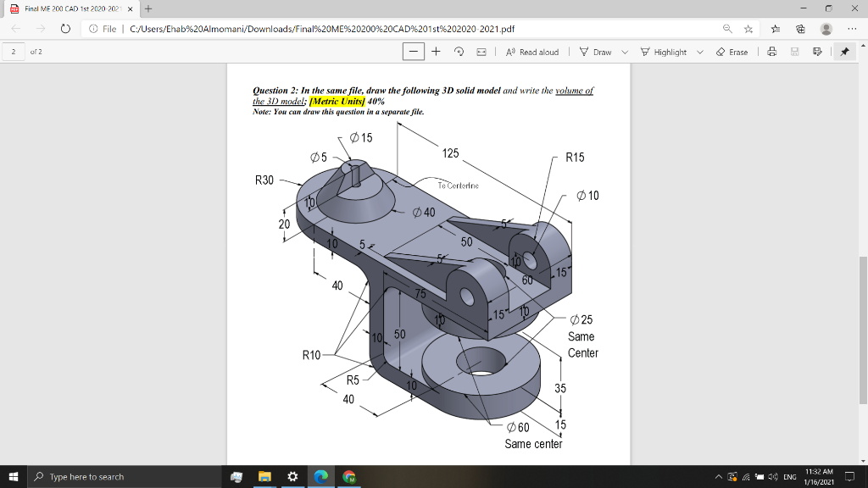Select the Highlight tool
This screenshot has width=868, height=488.
coord(664,52)
